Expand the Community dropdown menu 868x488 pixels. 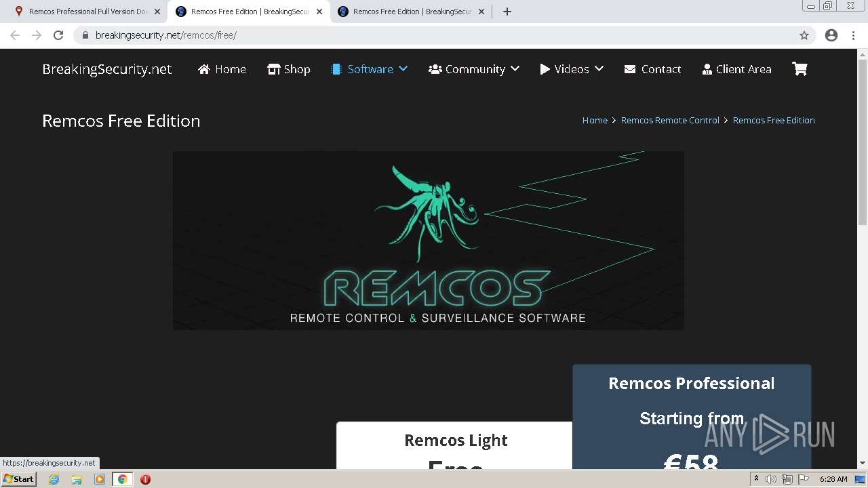[x=474, y=69]
